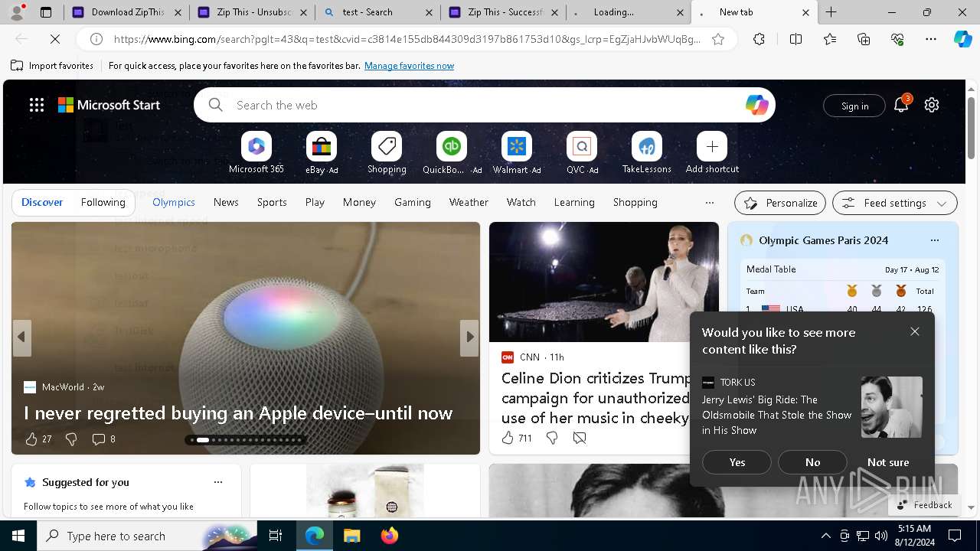This screenshot has height=551, width=980.
Task: Open the notifications bell
Action: [x=901, y=106]
